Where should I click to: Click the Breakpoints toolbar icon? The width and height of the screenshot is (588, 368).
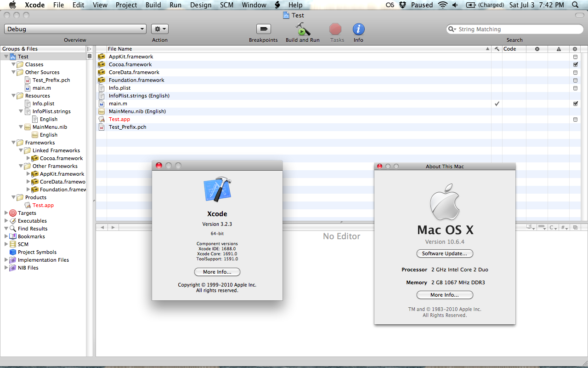pyautogui.click(x=263, y=29)
